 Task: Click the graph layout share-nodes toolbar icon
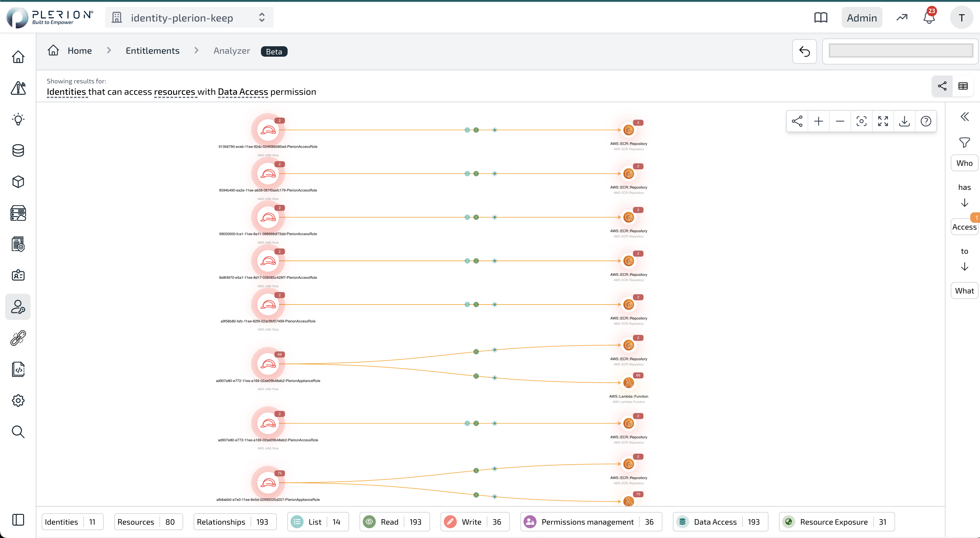click(797, 121)
